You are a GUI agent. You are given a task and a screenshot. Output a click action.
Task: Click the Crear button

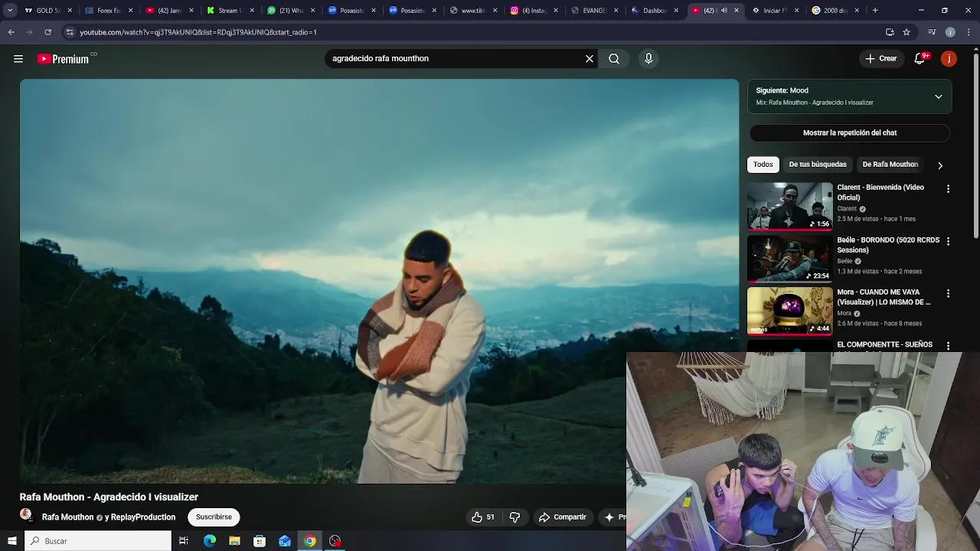[880, 59]
